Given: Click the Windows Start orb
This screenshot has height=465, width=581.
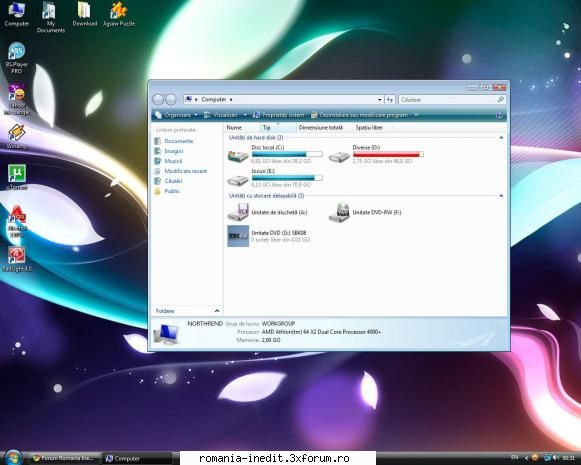Looking at the screenshot, I should tap(14, 457).
